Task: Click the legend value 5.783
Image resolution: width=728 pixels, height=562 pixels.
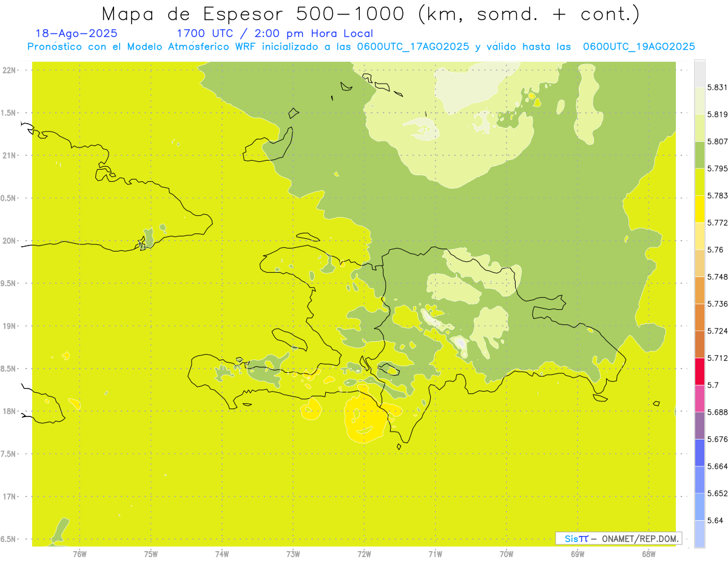Action: click(x=717, y=195)
